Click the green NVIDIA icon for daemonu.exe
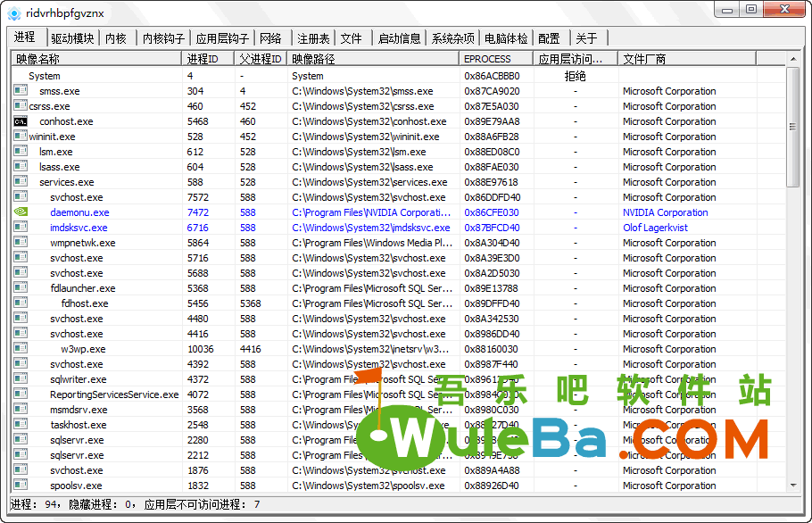This screenshot has height=523, width=812. (21, 212)
